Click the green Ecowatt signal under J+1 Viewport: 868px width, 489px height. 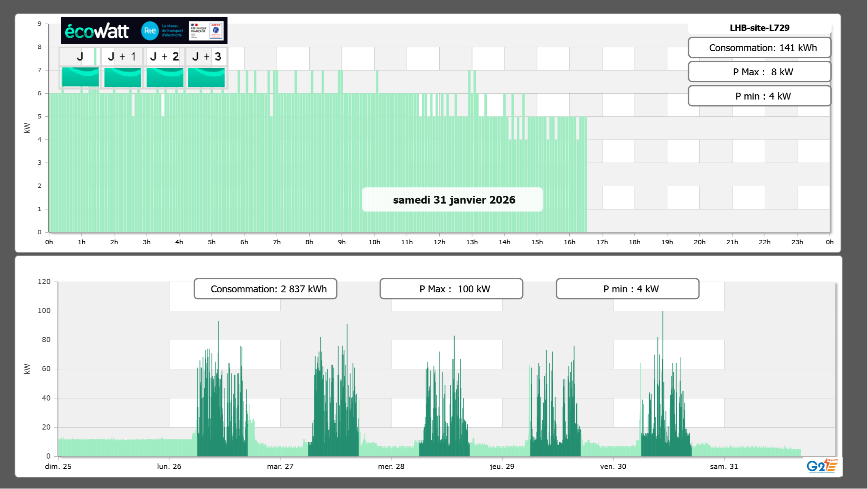123,77
